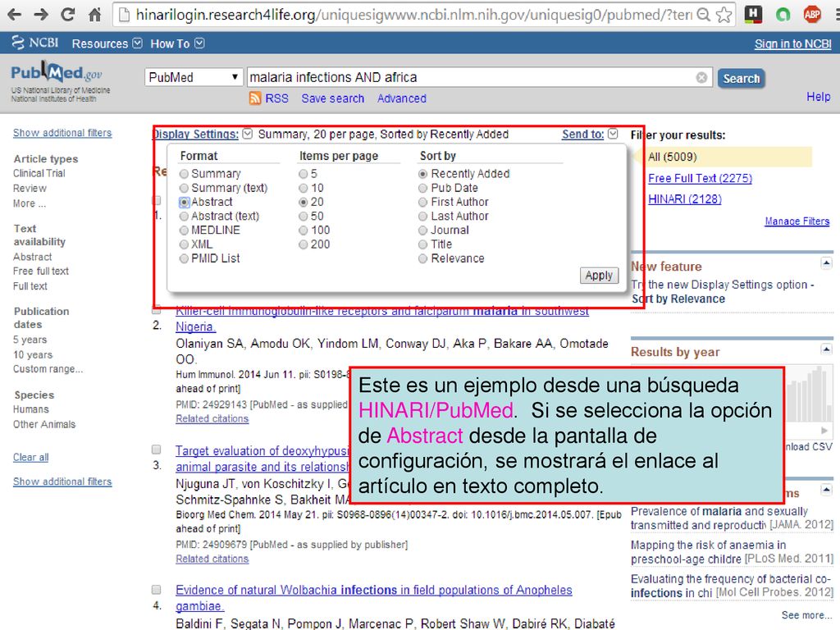Tick the checkbox for result 4
Image resolution: width=840 pixels, height=630 pixels.
click(157, 589)
